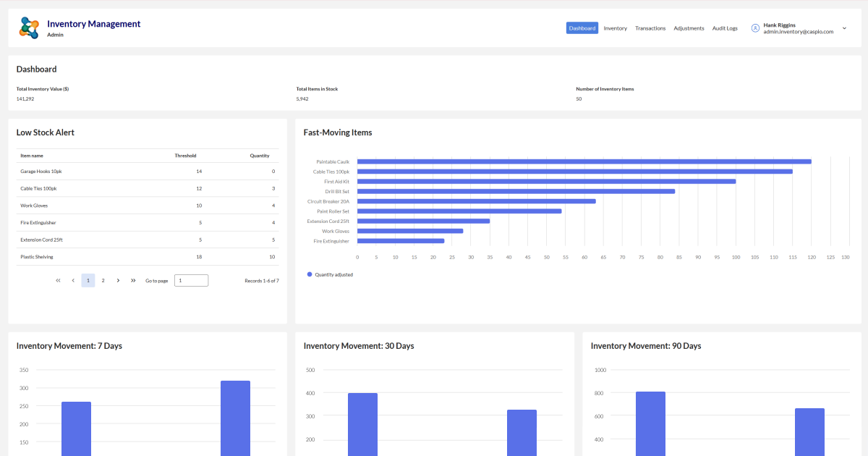Open the Dashboard tab
Image resolution: width=868 pixels, height=456 pixels.
582,28
